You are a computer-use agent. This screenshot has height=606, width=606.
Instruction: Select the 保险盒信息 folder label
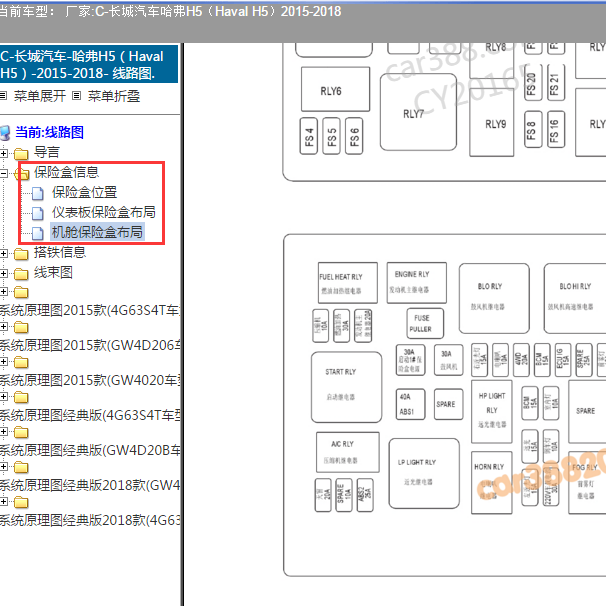click(66, 172)
